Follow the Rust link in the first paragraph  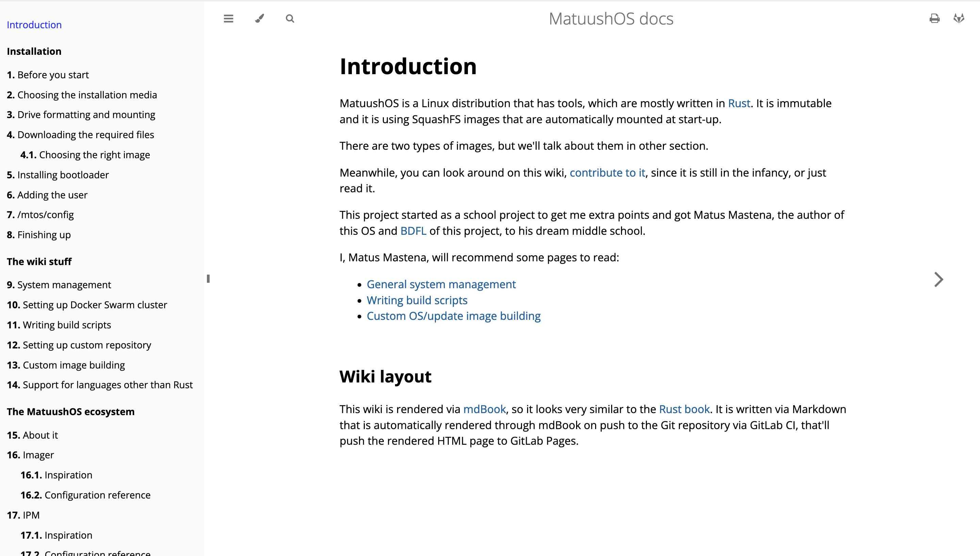point(739,103)
